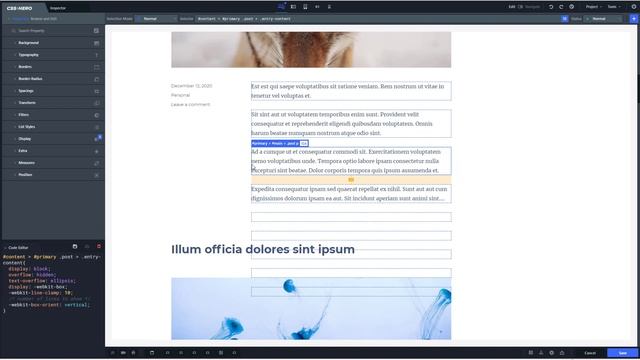Click the Spacings group icon on the right
This screenshot has width=640, height=360.
(97, 91)
